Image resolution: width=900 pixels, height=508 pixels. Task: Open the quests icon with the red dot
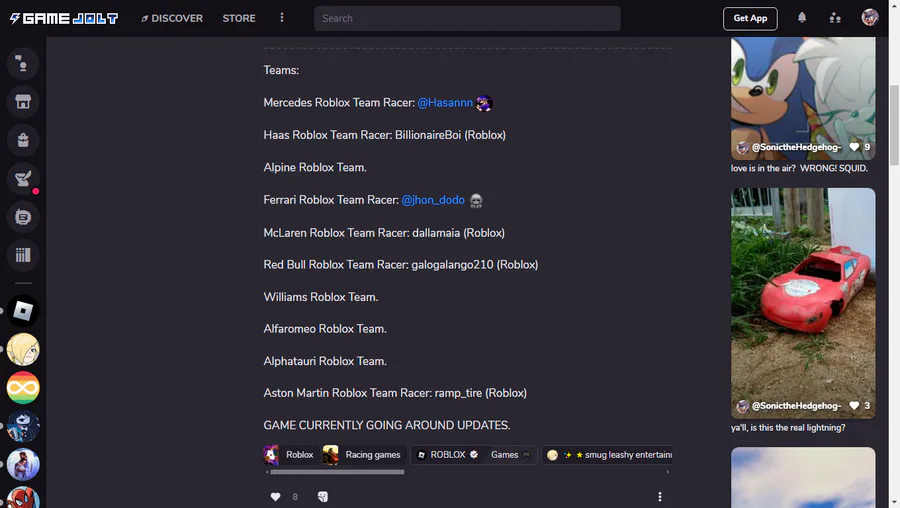coord(23,179)
